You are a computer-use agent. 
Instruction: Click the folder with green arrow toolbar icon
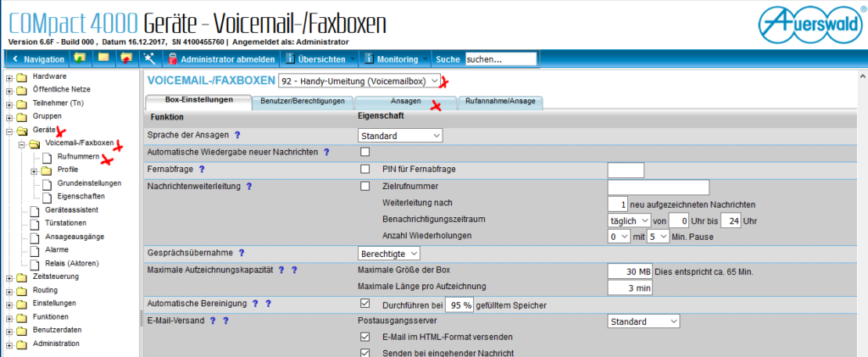(x=80, y=59)
